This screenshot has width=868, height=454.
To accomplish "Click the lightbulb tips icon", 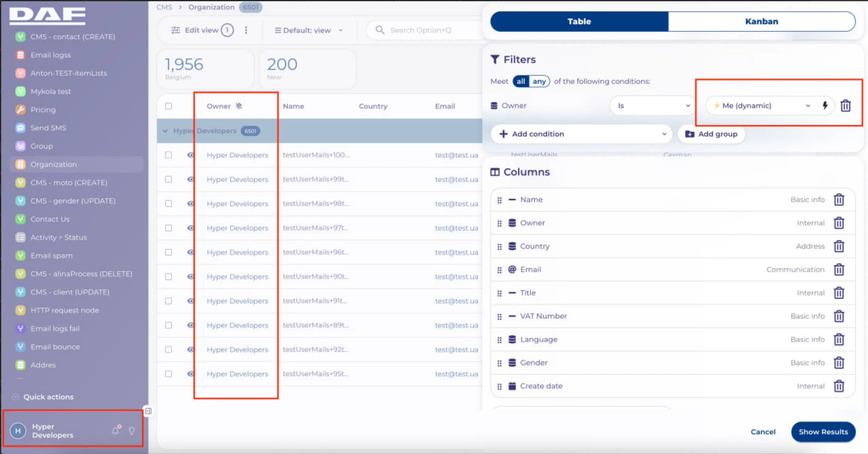I will tap(132, 431).
